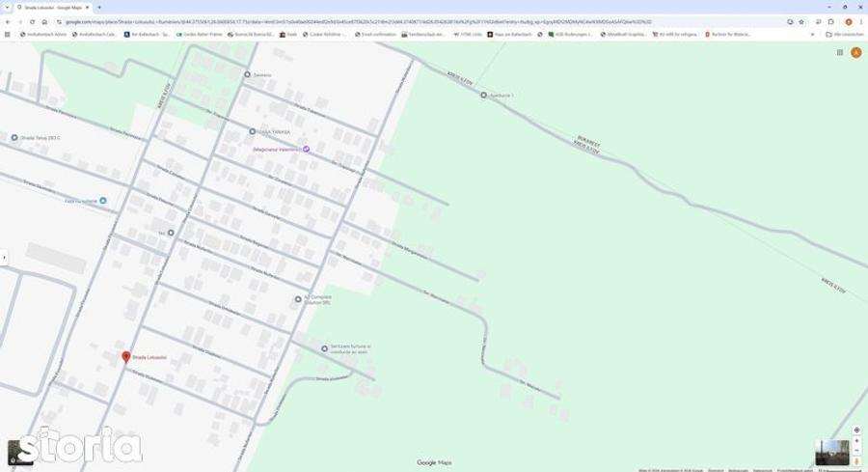Click the show my location button
Viewport: 868px width, 472px height.
tap(856, 430)
